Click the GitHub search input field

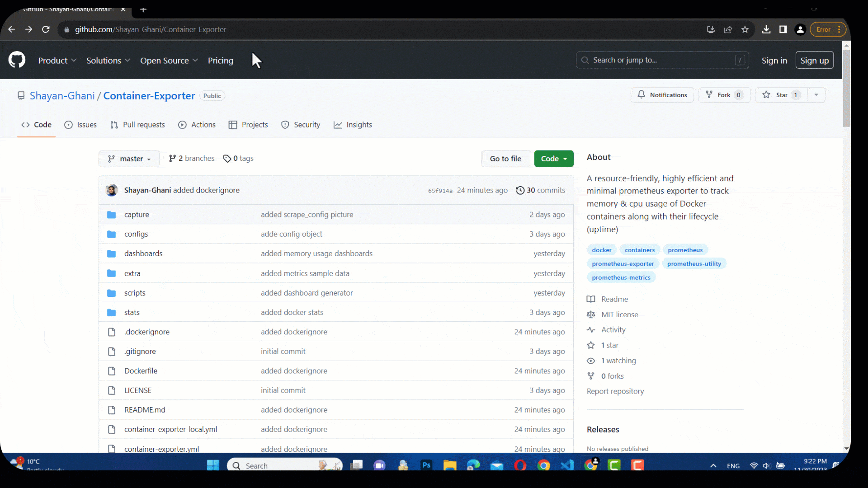pyautogui.click(x=662, y=60)
